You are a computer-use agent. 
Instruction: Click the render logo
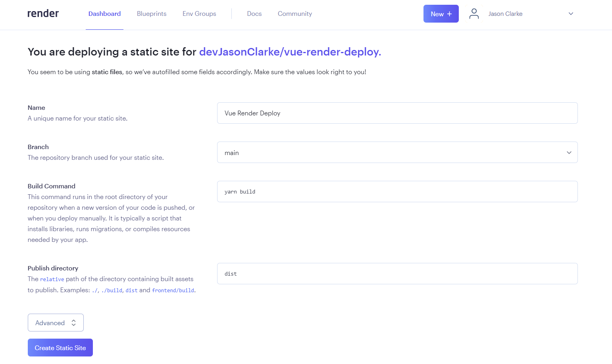pos(42,13)
